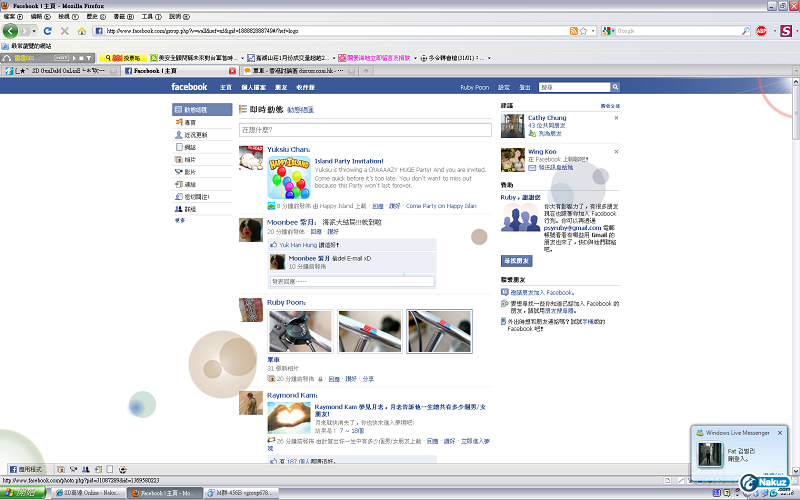Viewport: 800px width, 500px height.
Task: Open the File menu (檔案)
Action: [13, 17]
